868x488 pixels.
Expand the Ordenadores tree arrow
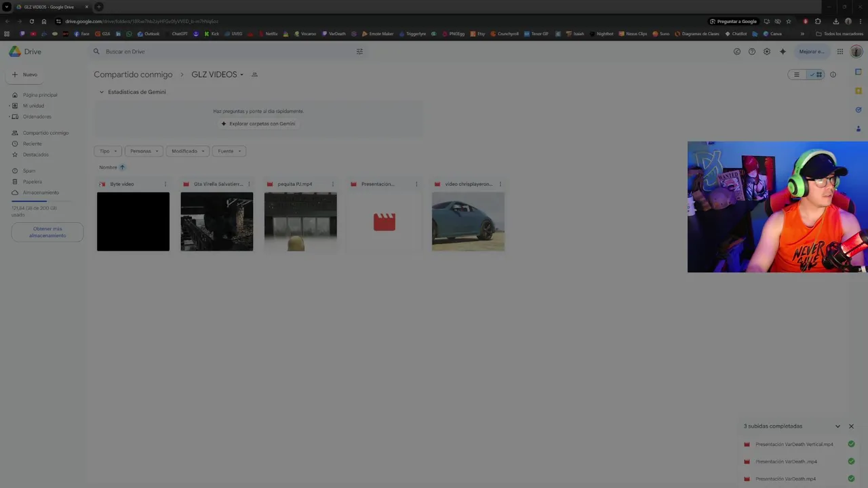pos(8,117)
